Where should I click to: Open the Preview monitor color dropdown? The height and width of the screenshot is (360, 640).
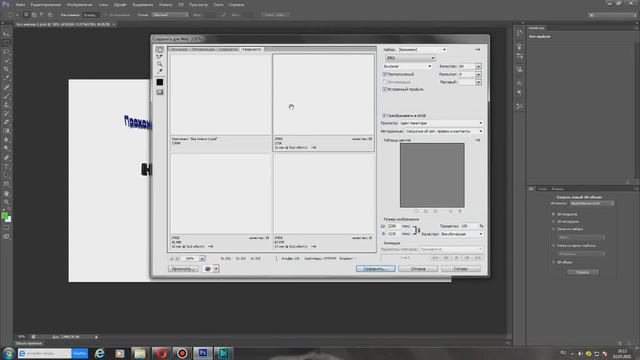click(441, 123)
